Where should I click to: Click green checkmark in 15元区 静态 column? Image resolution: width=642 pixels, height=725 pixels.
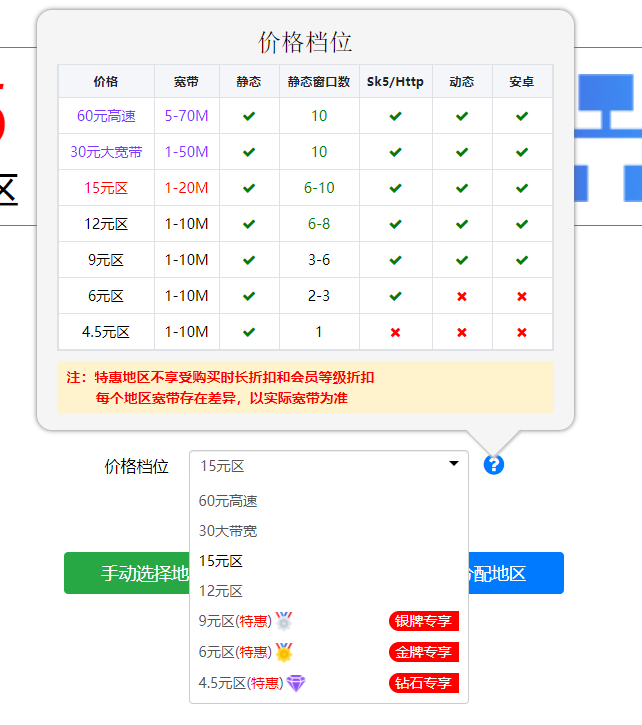(x=249, y=188)
